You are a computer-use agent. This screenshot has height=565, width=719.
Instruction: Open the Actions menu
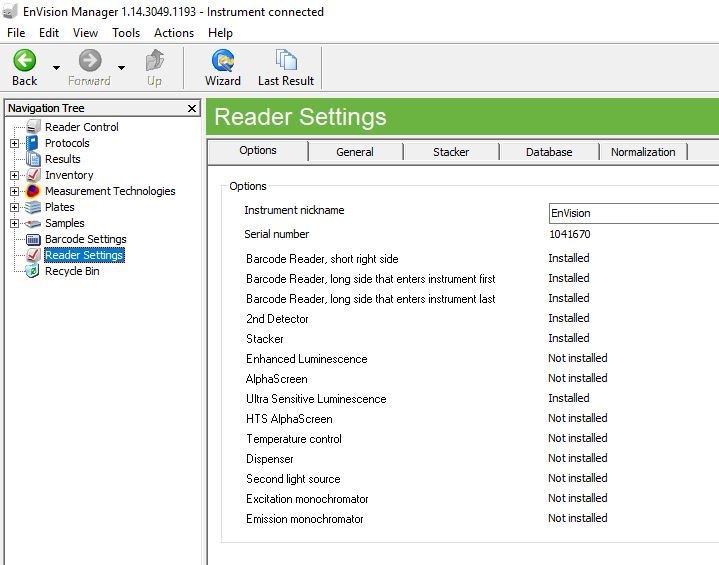click(173, 33)
